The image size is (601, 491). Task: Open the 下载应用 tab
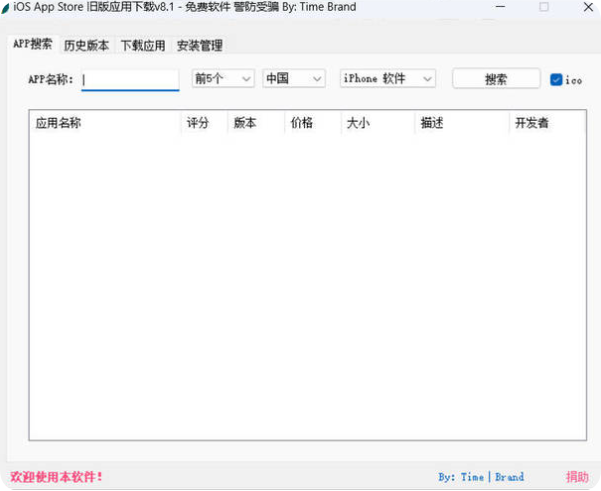143,45
